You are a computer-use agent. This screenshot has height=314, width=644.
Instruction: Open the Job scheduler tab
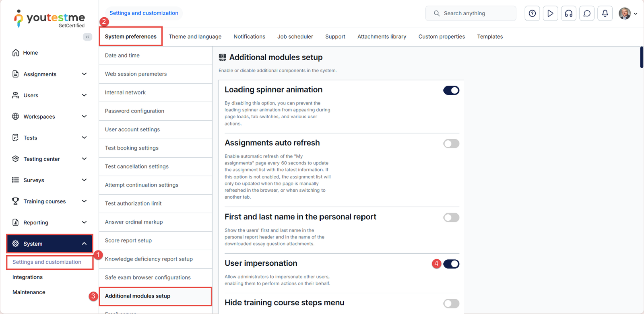295,37
